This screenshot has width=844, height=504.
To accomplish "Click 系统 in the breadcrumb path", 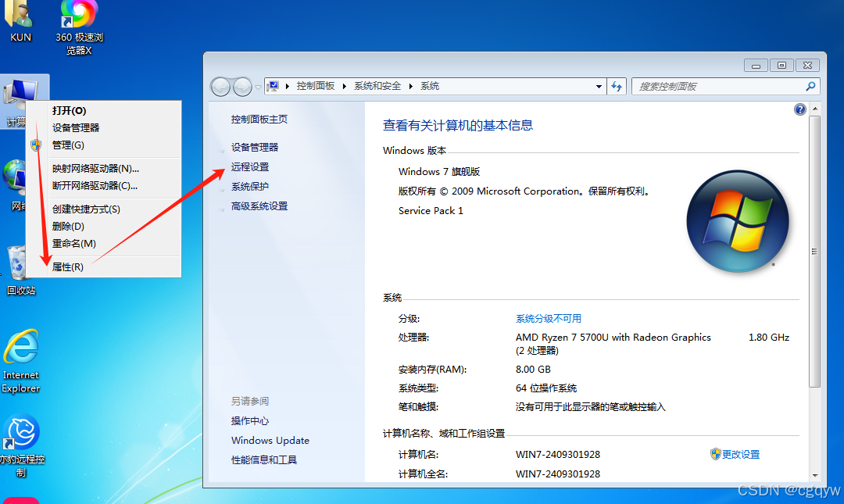I will click(x=430, y=86).
